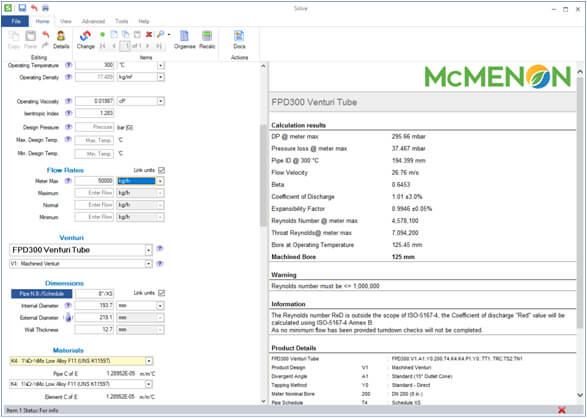Switch to the View ribbon tab
The height and width of the screenshot is (418, 587).
pyautogui.click(x=66, y=21)
